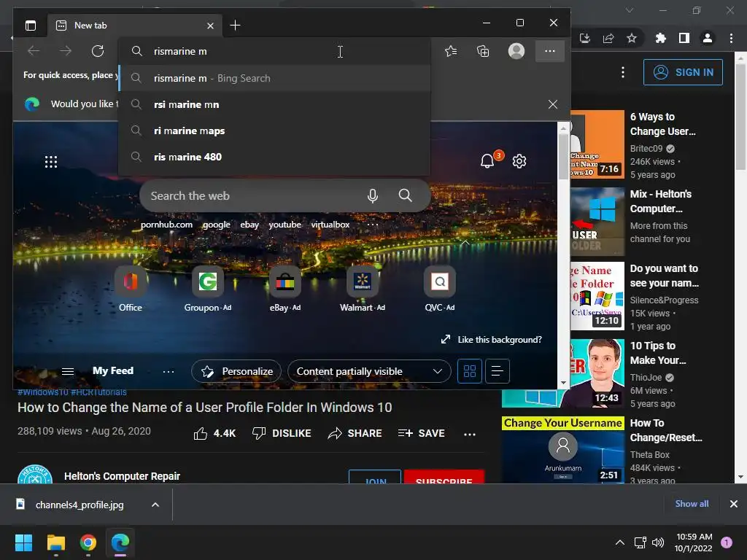Open 6 Ways to Change User video thumbnail
This screenshot has height=560, width=747.
(597, 144)
